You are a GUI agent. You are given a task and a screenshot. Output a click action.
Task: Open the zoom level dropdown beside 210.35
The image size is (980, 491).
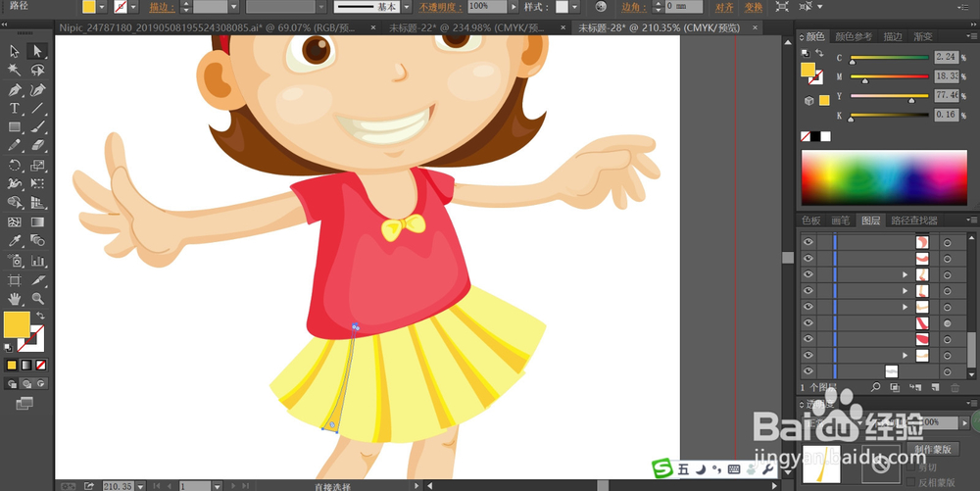pyautogui.click(x=140, y=486)
